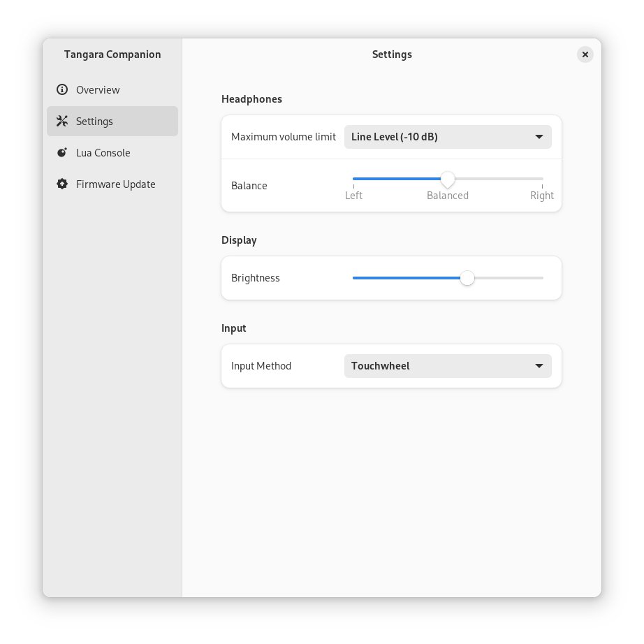Image resolution: width=644 pixels, height=644 pixels.
Task: Click the Settings header title
Action: [392, 54]
